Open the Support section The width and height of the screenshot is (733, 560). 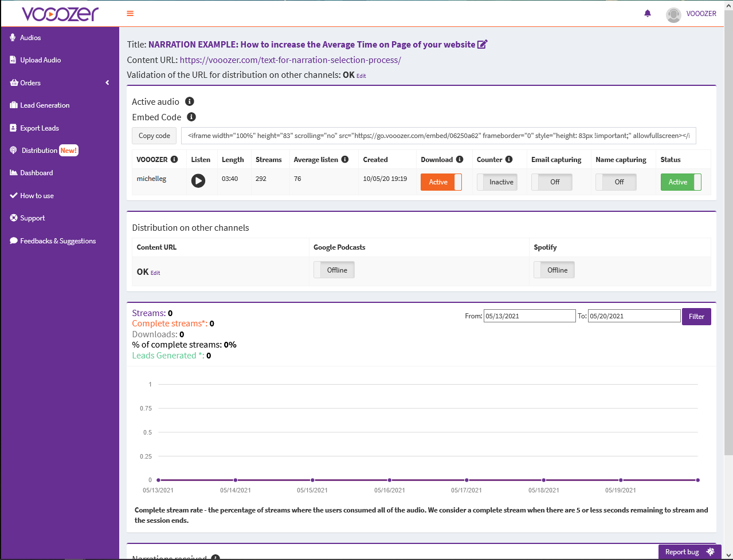(33, 218)
